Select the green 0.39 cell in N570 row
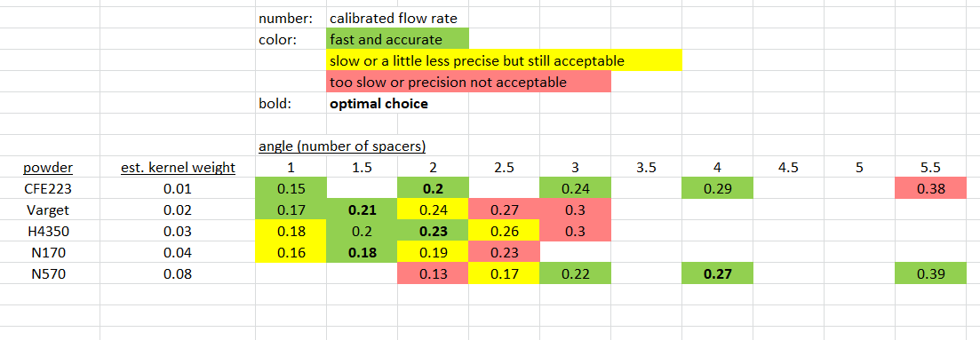980x340 pixels. [x=930, y=273]
